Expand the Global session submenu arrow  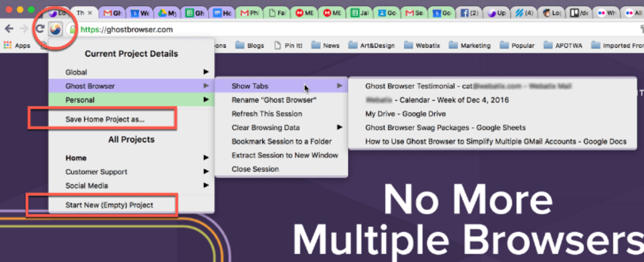coord(206,72)
